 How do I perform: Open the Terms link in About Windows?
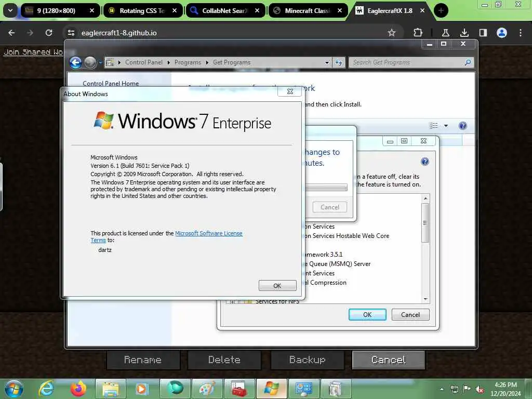coord(98,240)
